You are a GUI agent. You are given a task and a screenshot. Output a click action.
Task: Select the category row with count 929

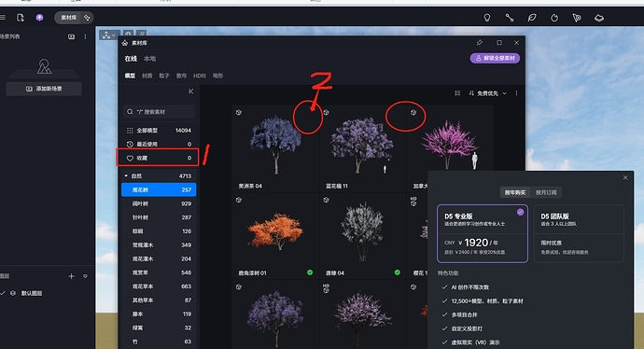(x=159, y=203)
